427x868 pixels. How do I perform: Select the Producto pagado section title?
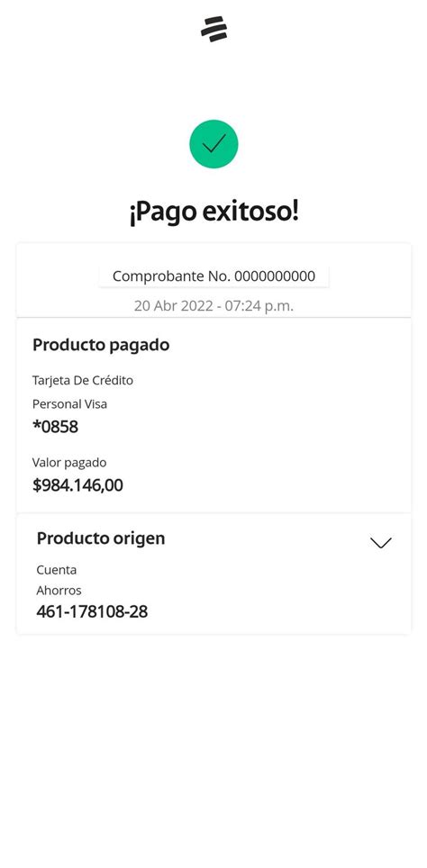click(x=101, y=345)
